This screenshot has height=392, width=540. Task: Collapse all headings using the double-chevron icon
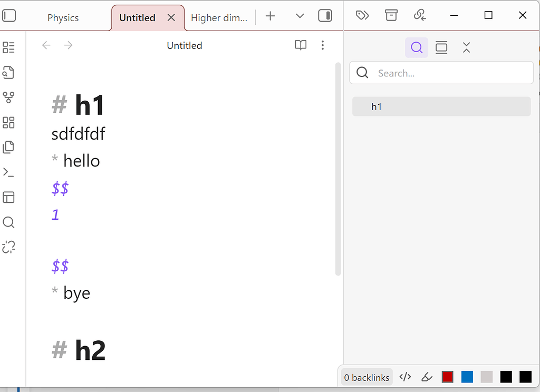click(x=466, y=47)
